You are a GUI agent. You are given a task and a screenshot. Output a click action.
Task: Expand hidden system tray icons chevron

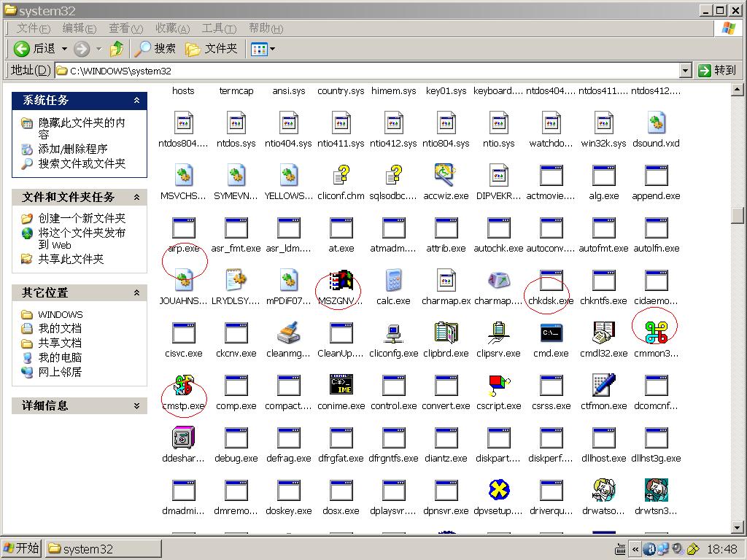(635, 549)
